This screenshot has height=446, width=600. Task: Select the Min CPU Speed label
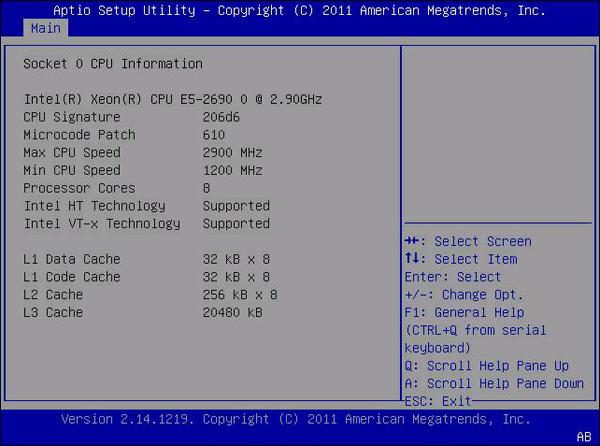click(72, 171)
